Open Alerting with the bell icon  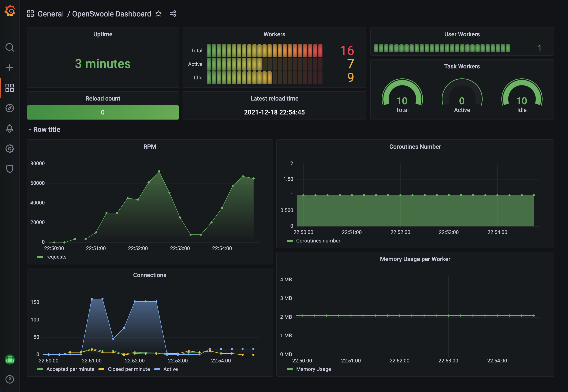(10, 128)
